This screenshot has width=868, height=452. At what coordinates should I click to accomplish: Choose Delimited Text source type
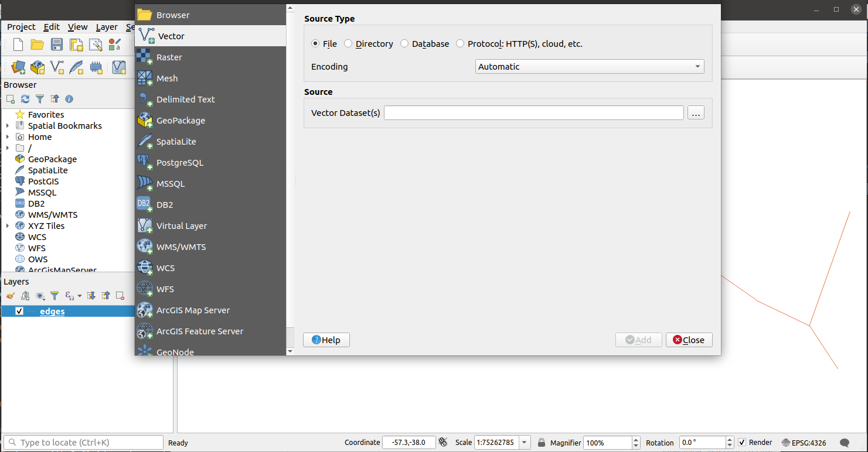pos(185,100)
